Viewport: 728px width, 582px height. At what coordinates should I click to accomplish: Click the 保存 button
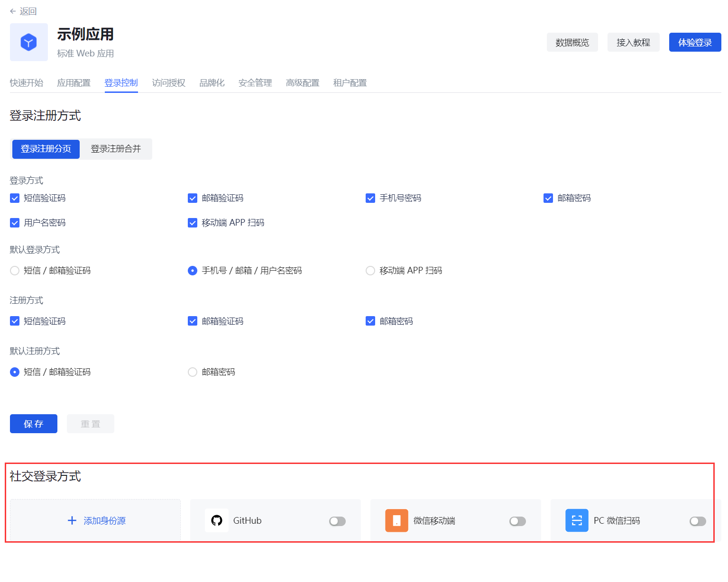coord(34,424)
